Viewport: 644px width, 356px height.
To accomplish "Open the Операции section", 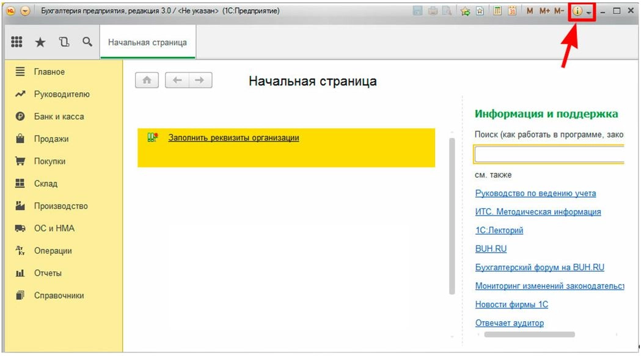I will pyautogui.click(x=53, y=251).
